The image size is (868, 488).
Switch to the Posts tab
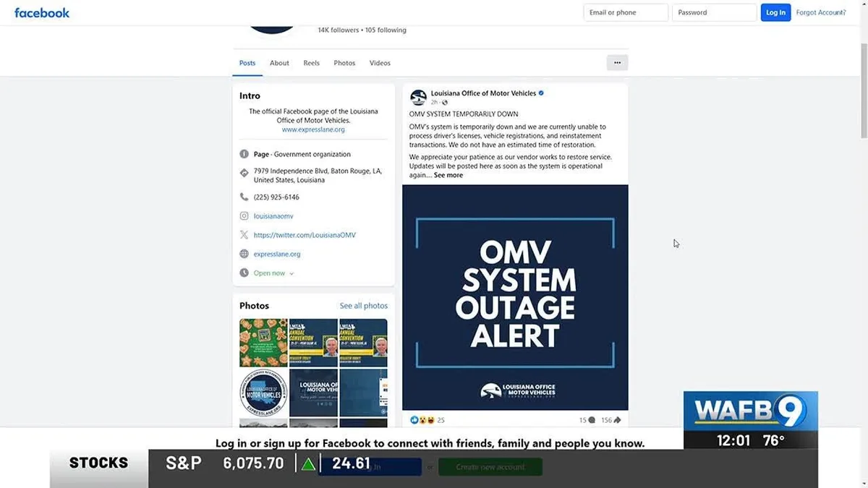247,63
